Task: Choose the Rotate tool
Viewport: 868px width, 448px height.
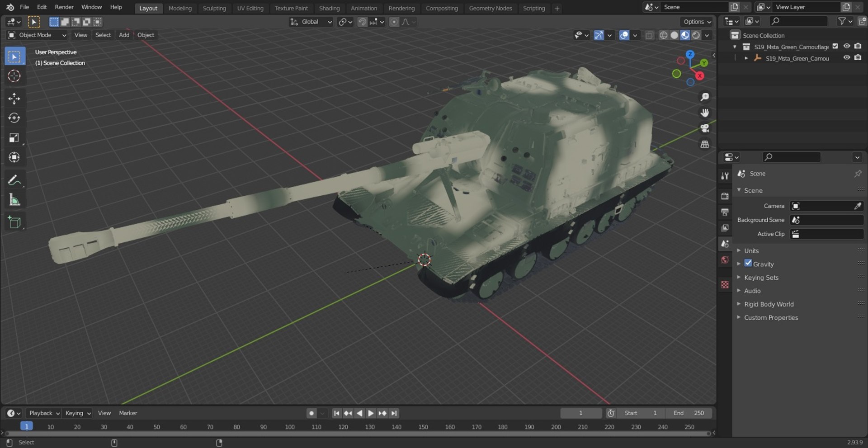Action: (14, 118)
